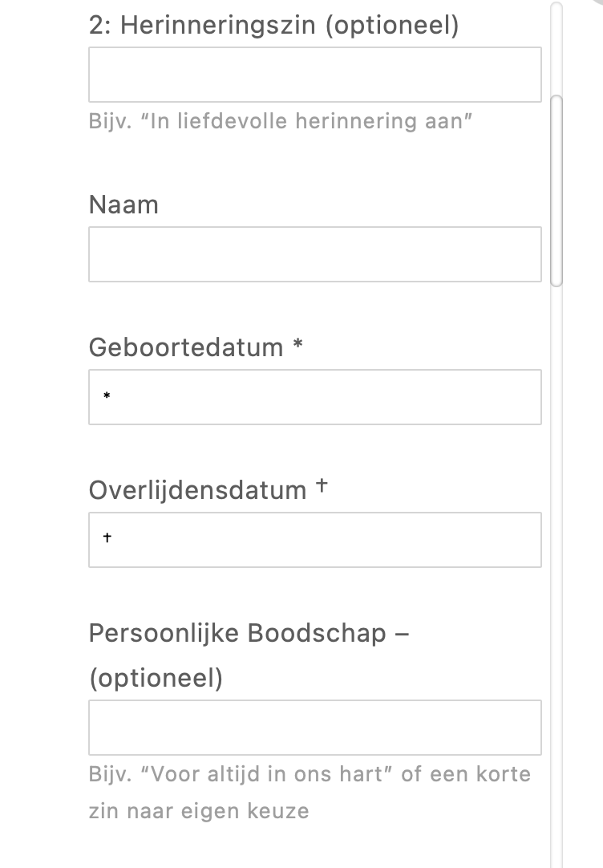603x868 pixels.
Task: Click the asterisk icon beside the Geboortedatum label
Action: pos(298,346)
